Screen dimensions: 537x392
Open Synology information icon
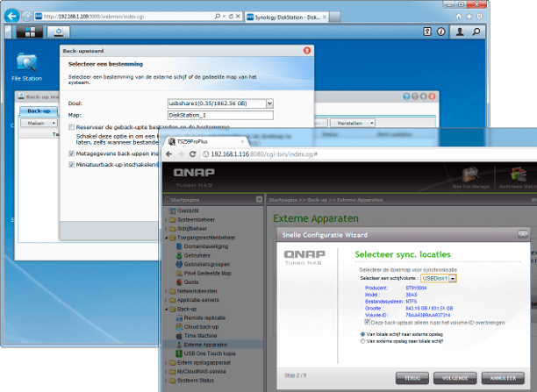click(x=441, y=32)
